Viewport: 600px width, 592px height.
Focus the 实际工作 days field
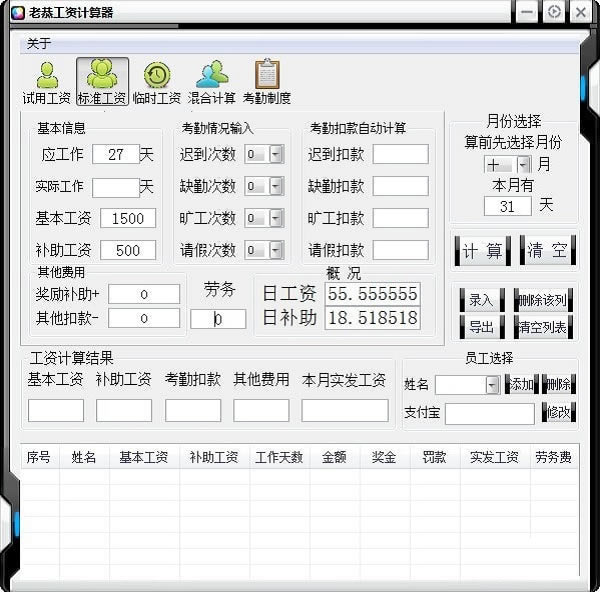pyautogui.click(x=116, y=188)
